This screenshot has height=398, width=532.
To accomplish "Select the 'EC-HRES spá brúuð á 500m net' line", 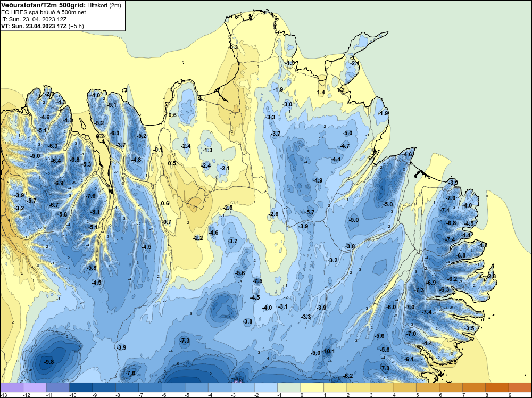I will (x=43, y=13).
